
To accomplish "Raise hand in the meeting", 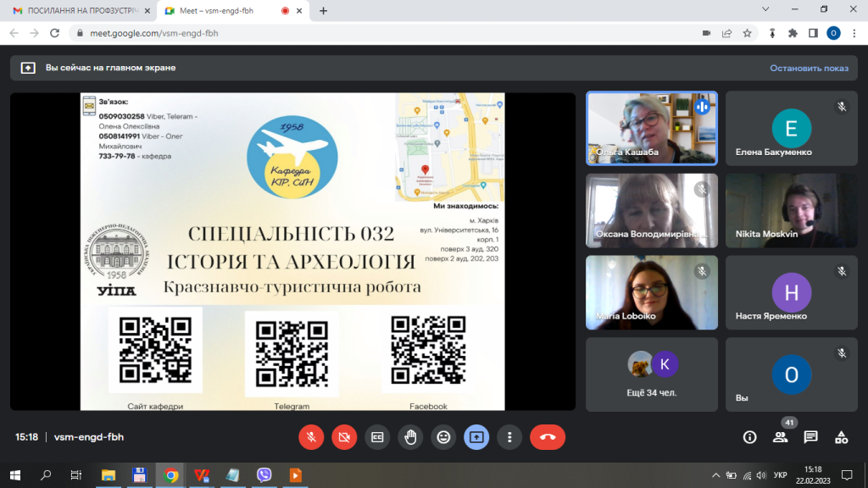I will coord(410,437).
